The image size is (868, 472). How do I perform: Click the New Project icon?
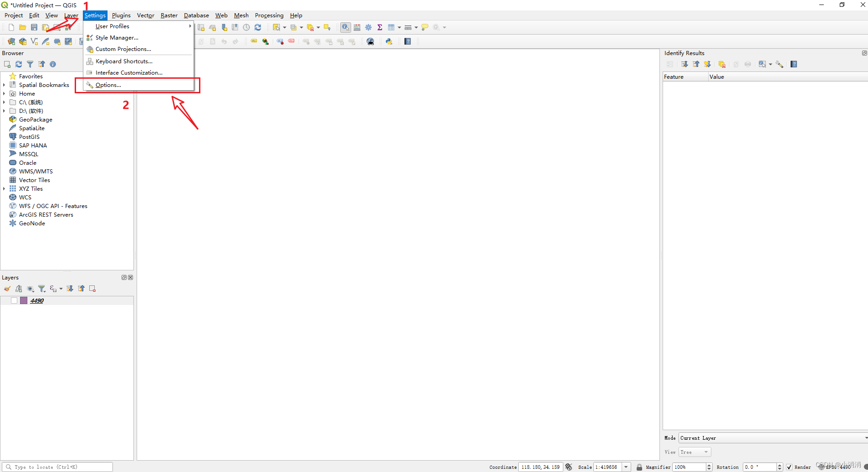point(11,27)
